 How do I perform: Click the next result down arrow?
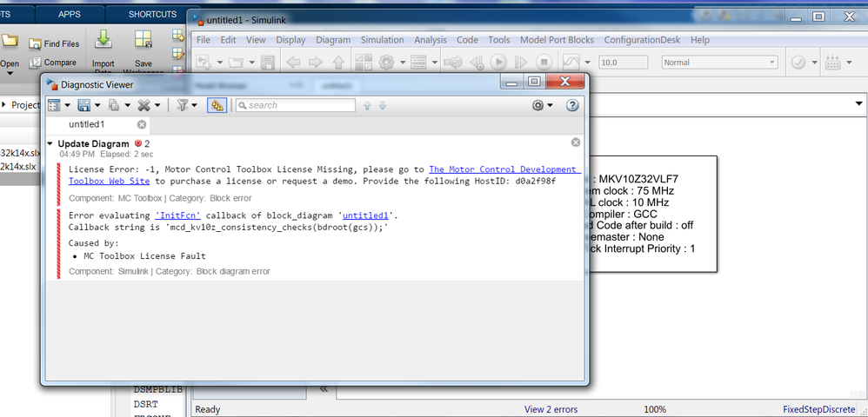click(383, 106)
